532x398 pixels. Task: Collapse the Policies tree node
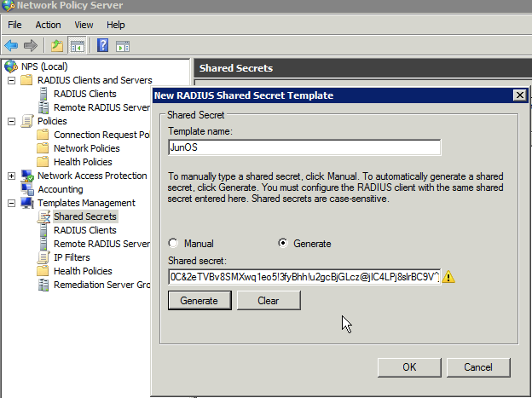[11, 121]
